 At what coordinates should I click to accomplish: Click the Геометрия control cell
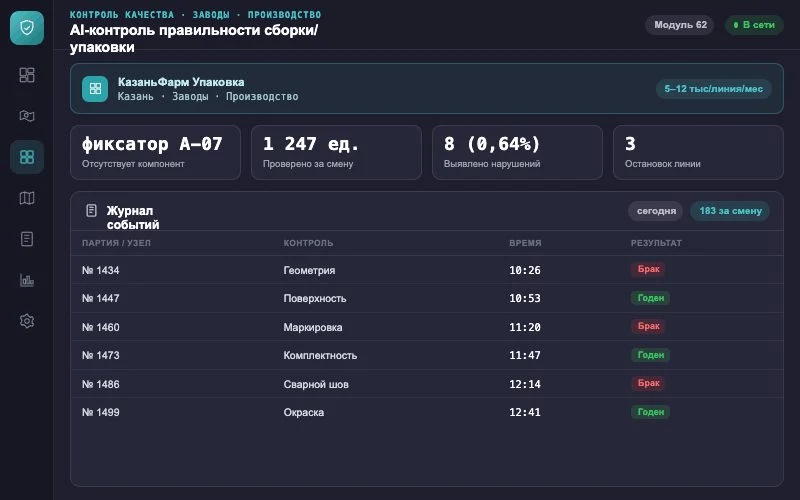[309, 270]
